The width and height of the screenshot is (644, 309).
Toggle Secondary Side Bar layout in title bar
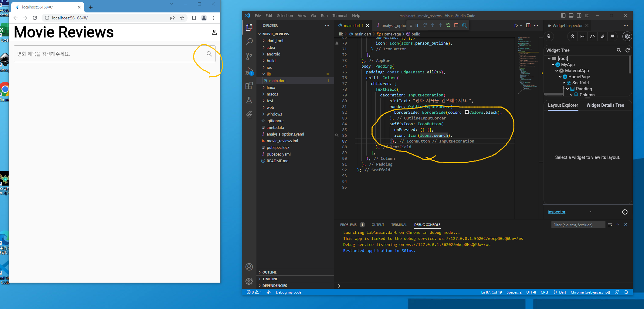coord(579,15)
